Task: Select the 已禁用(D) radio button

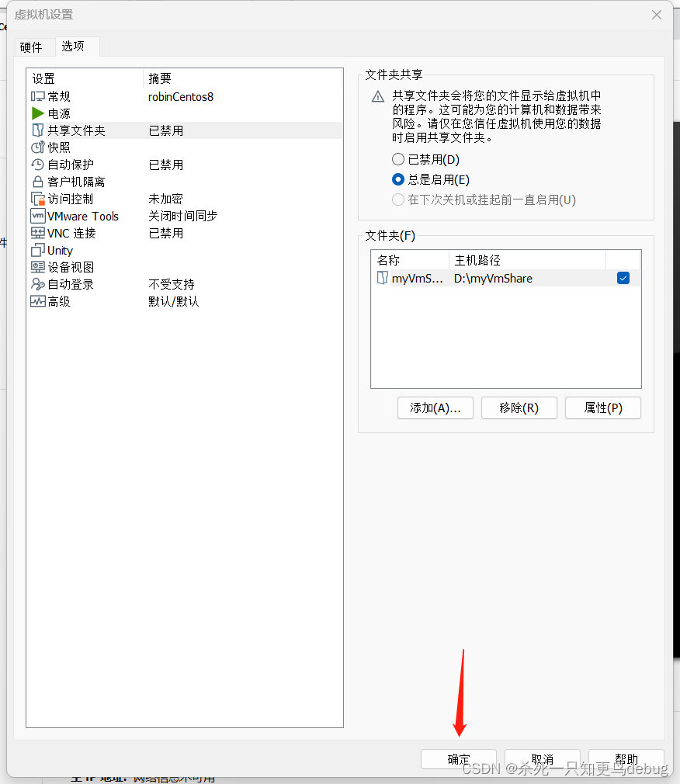Action: [398, 159]
